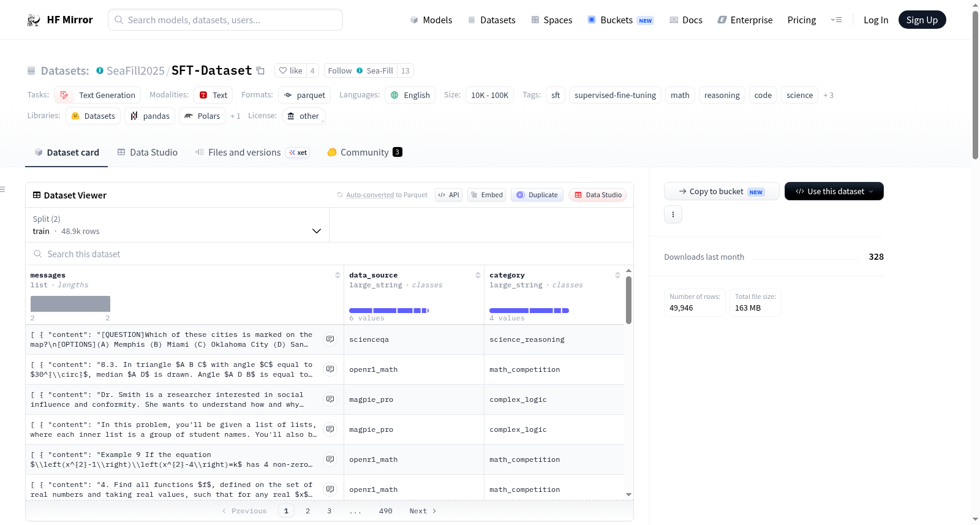The image size is (980, 525).
Task: Click the Duplicate button
Action: point(537,195)
